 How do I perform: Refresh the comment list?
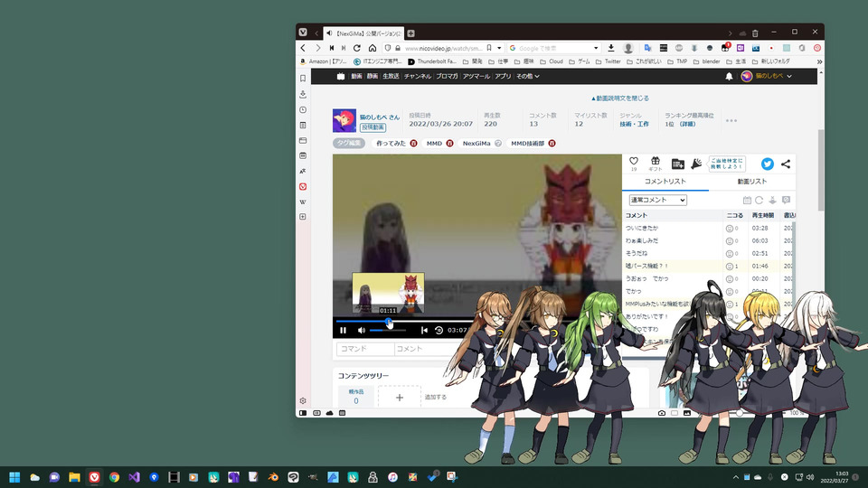pos(759,201)
